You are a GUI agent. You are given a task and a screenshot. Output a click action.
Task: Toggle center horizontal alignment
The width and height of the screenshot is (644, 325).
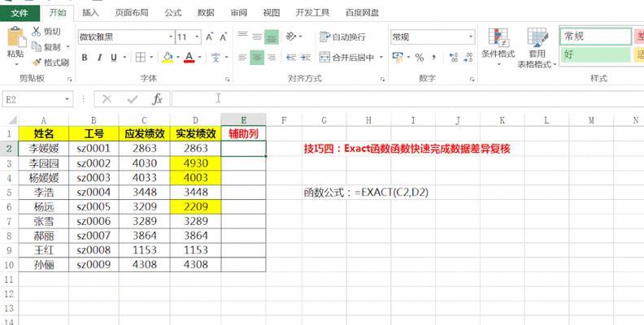pos(257,58)
